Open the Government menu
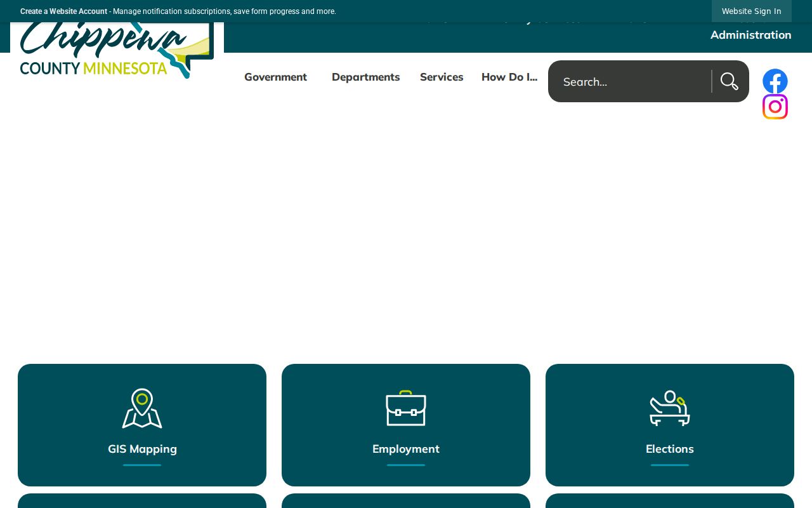This screenshot has height=508, width=812. point(275,77)
